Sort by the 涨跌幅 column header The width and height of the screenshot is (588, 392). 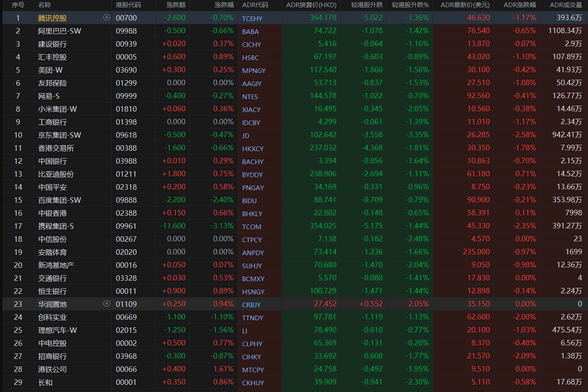[224, 5]
